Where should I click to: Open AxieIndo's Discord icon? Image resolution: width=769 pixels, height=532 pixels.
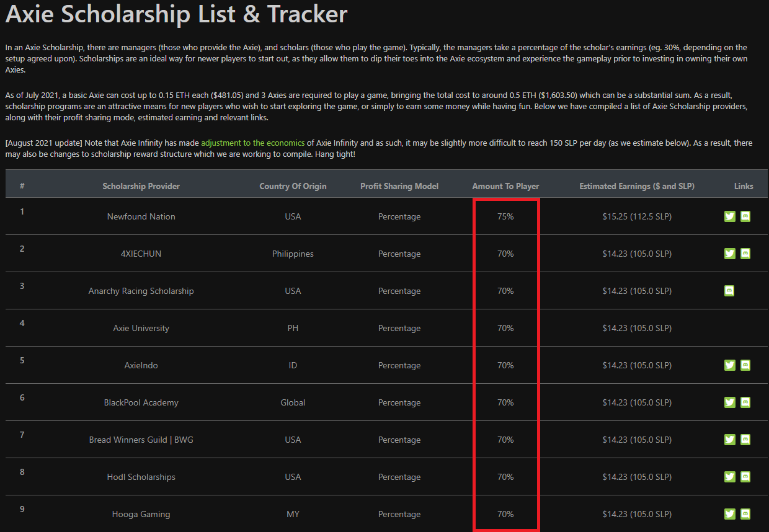[x=745, y=365]
